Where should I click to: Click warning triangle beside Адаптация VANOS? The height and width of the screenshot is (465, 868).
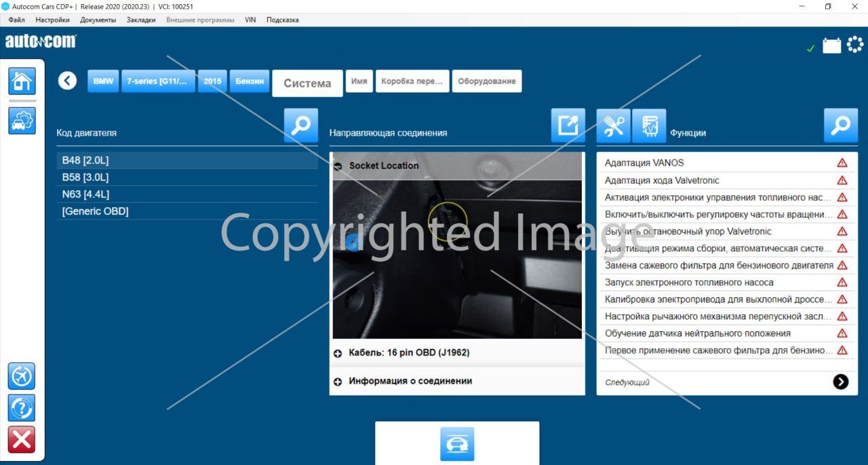point(842,163)
